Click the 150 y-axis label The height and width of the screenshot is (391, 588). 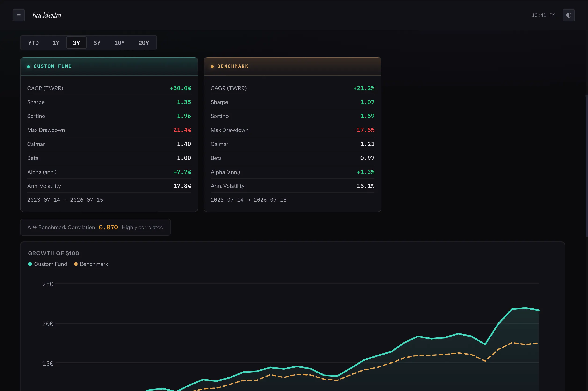point(48,364)
